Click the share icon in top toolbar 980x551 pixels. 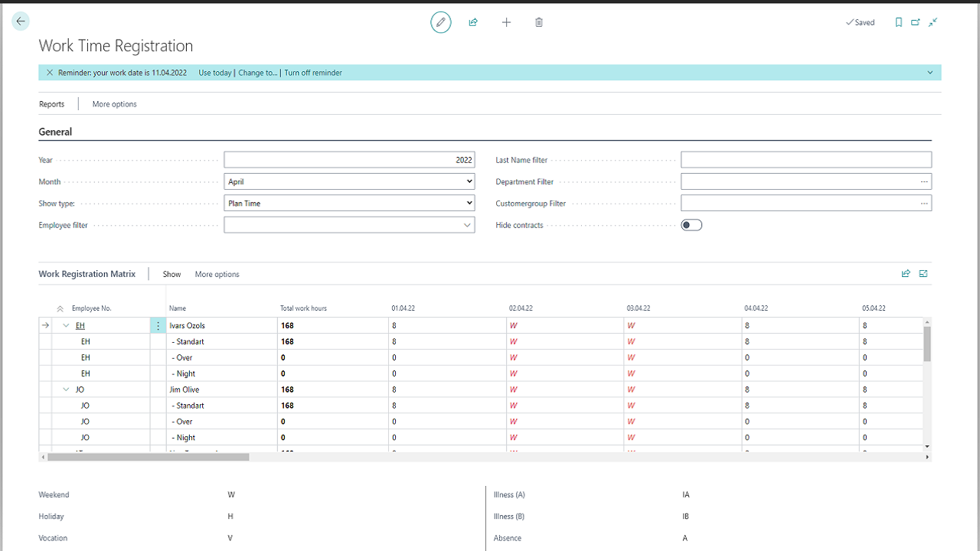click(473, 22)
